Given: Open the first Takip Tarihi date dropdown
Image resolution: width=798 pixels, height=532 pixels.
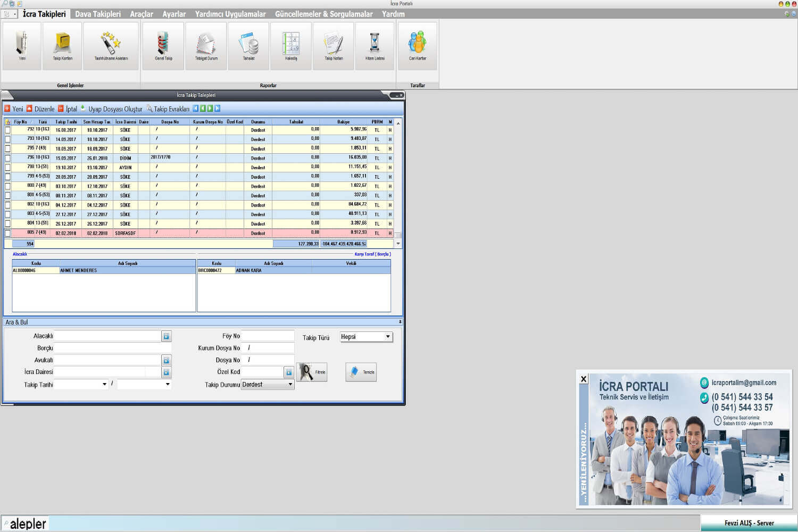Looking at the screenshot, I should (x=104, y=384).
